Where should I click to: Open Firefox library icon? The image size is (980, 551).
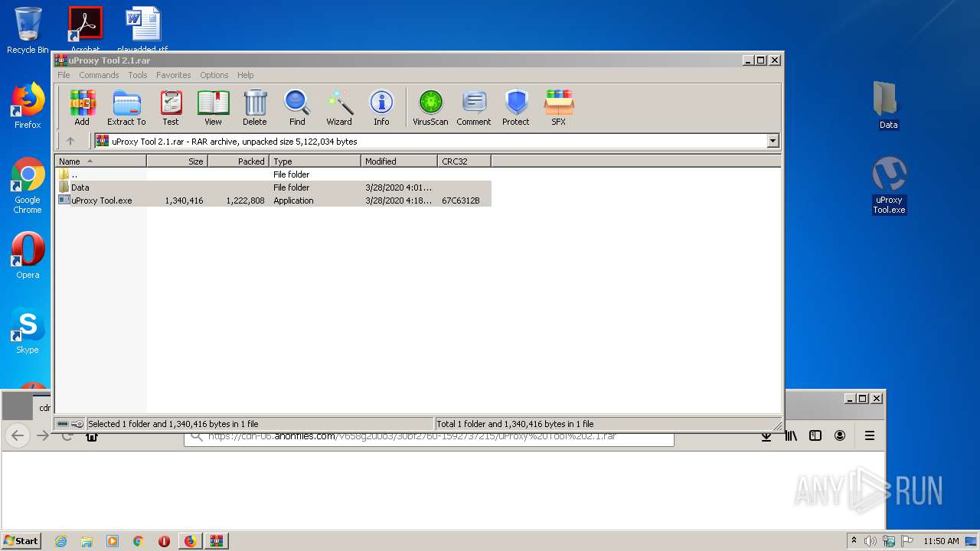(791, 435)
